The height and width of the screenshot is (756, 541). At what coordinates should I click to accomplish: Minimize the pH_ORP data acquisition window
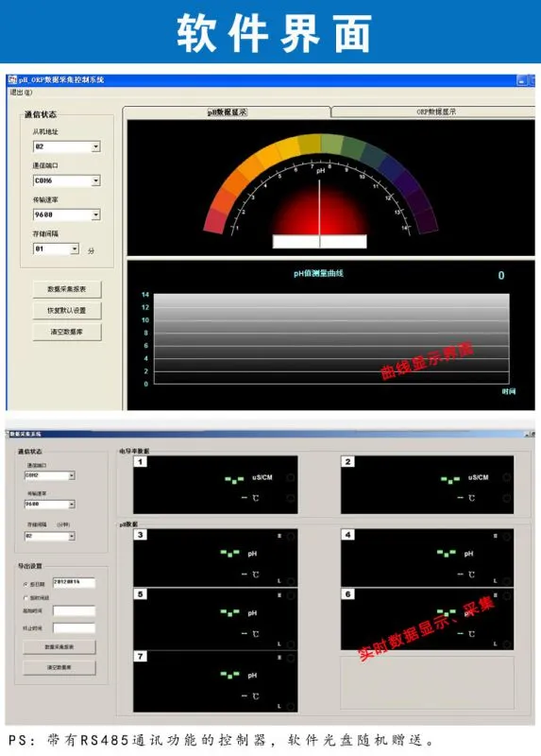pos(522,80)
